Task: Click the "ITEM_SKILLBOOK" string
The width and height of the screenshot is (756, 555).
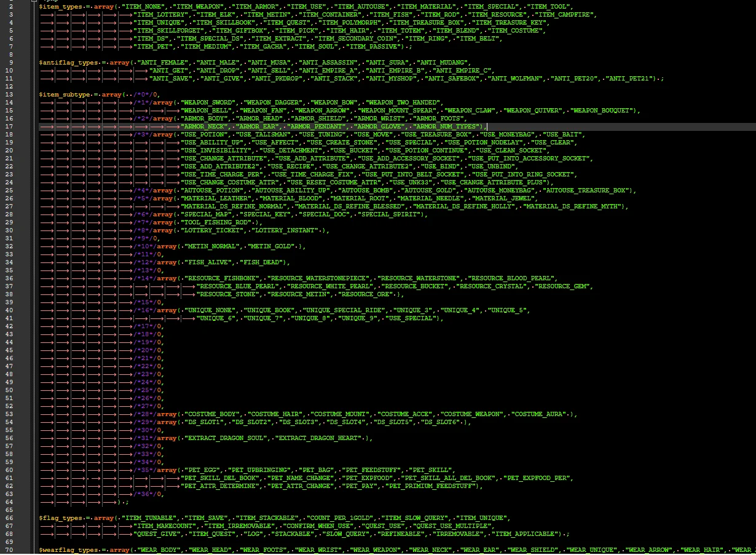Action: [224, 22]
